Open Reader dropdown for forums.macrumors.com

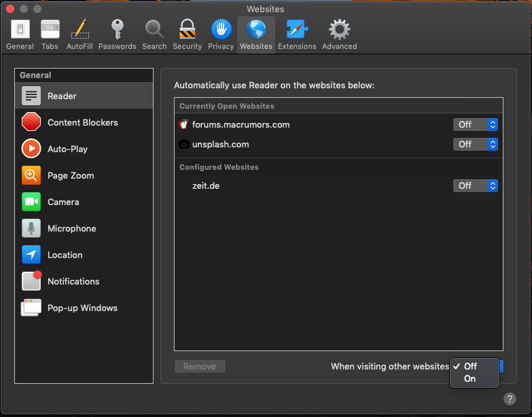click(476, 125)
